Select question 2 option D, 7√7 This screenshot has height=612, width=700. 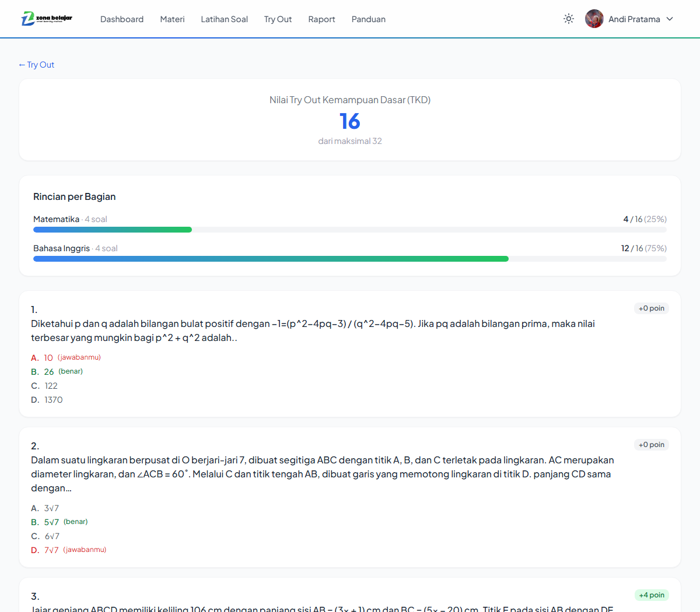tap(69, 550)
